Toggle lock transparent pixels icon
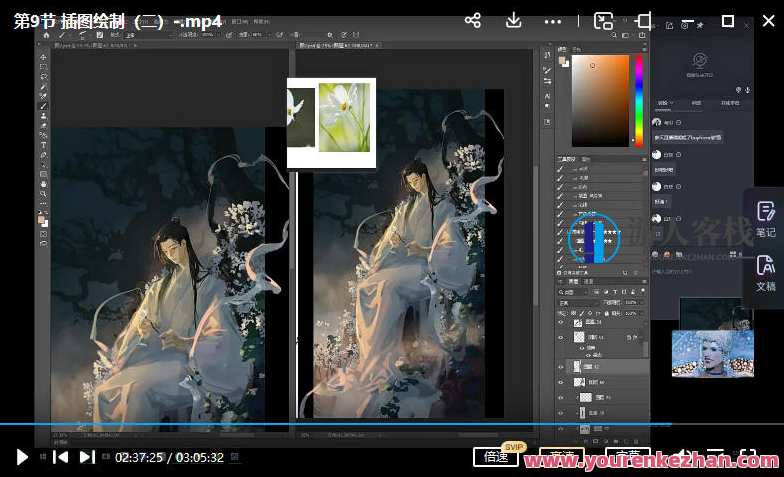 coord(574,313)
